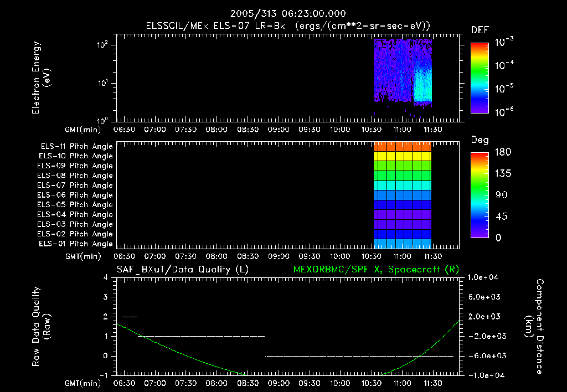Click the 6.0e+03 distance tick label

484,297
